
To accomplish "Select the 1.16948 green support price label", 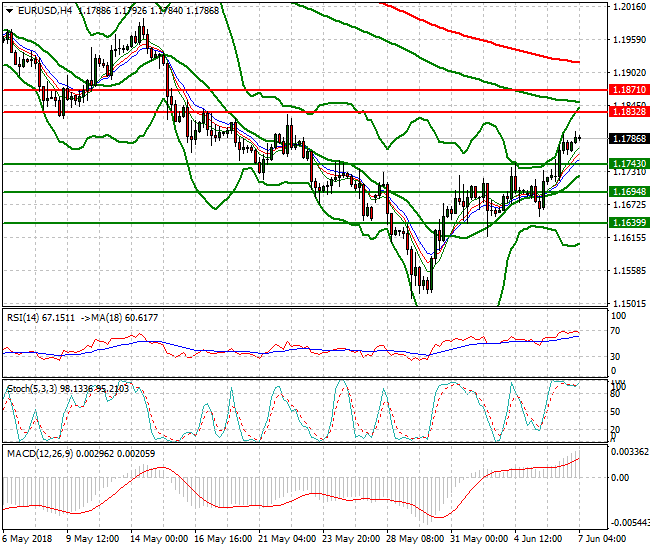I will pyautogui.click(x=628, y=191).
